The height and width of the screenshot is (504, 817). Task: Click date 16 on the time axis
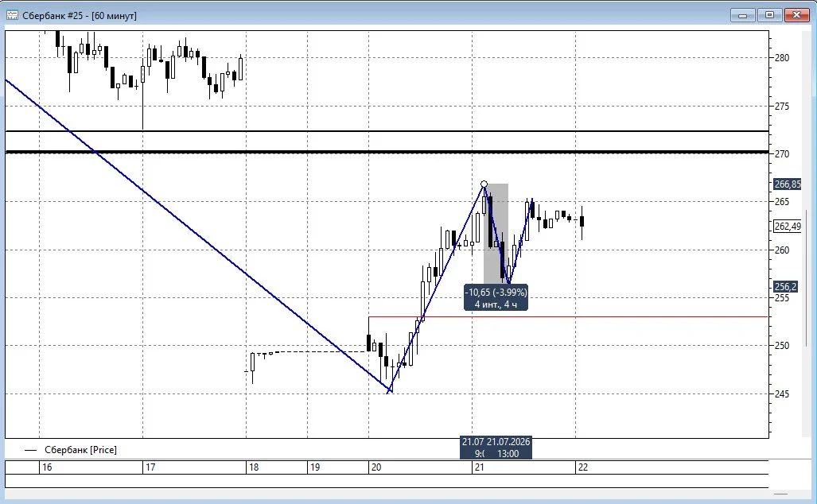(x=47, y=467)
